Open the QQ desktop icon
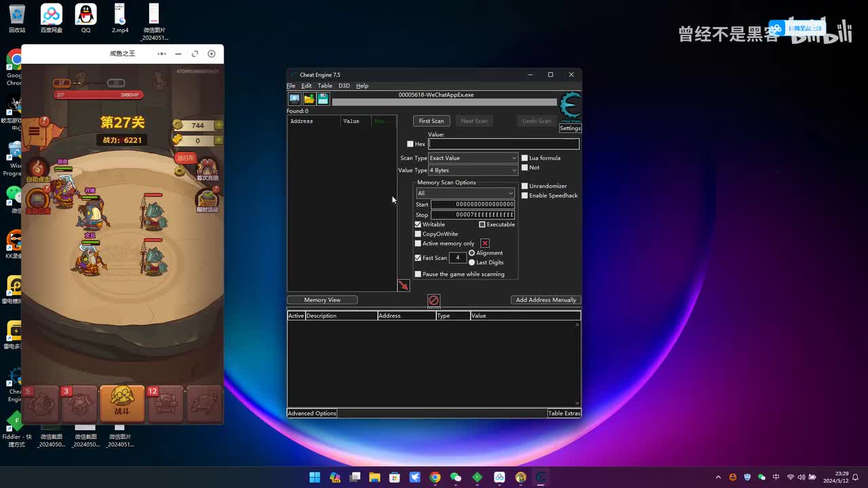This screenshot has height=488, width=868. tap(85, 18)
